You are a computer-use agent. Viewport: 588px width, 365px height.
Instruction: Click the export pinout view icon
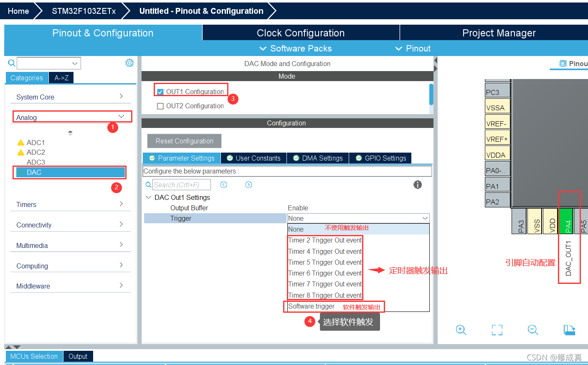point(569,330)
